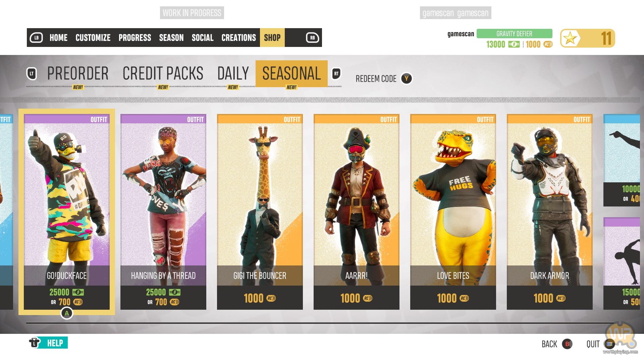This screenshot has height=362, width=644.
Task: Click the Quit menu button icon
Action: pyautogui.click(x=609, y=344)
